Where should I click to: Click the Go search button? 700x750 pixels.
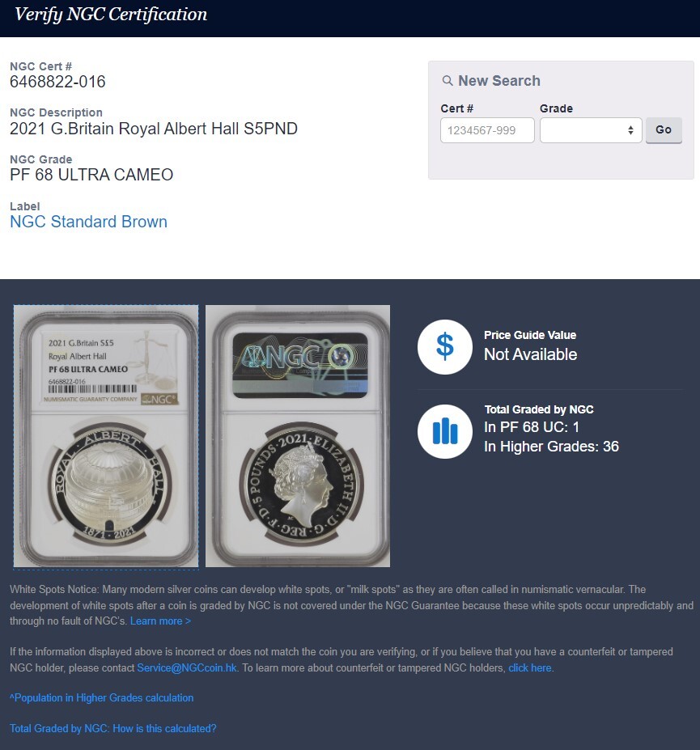point(664,130)
